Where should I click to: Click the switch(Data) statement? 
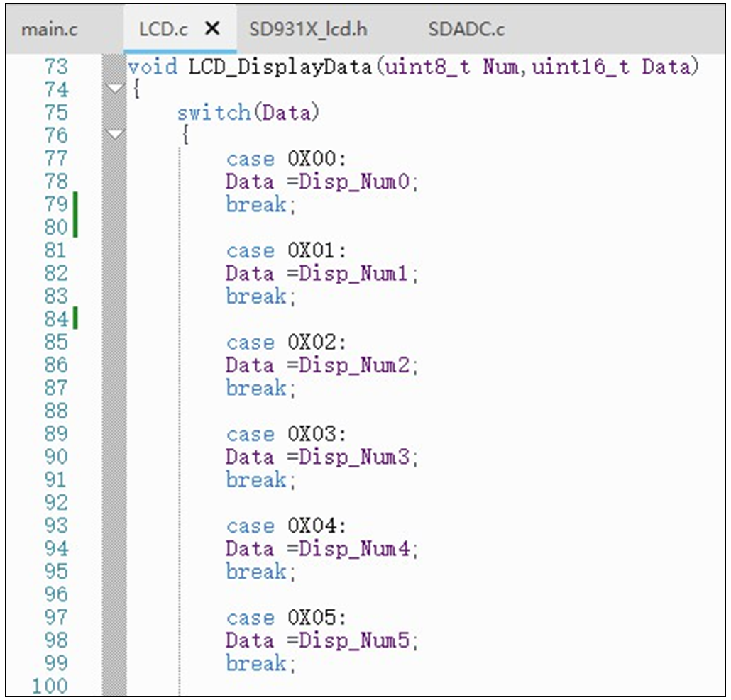coord(248,113)
